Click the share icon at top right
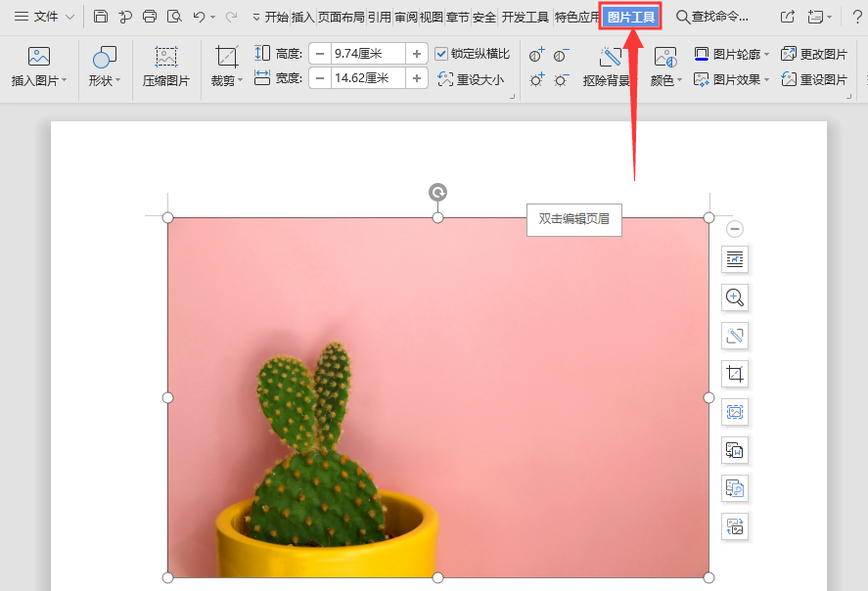Image resolution: width=868 pixels, height=591 pixels. tap(787, 18)
